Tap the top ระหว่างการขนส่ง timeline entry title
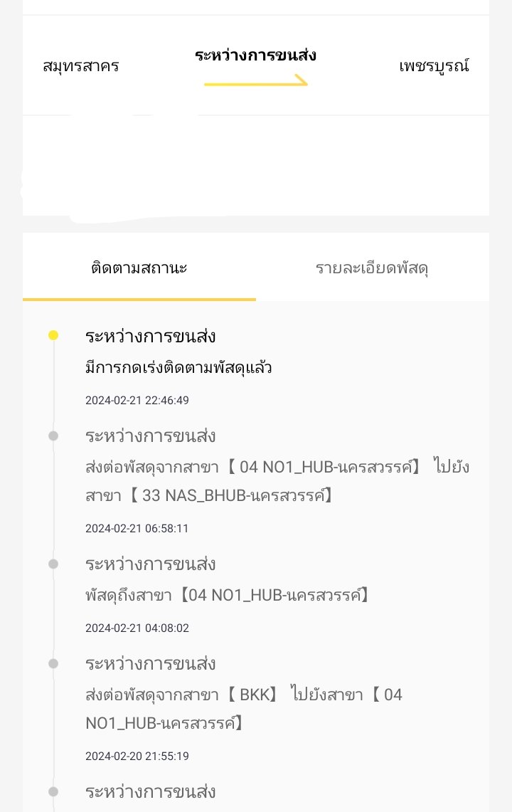Viewport: 512px width, 812px height. pyautogui.click(x=151, y=336)
